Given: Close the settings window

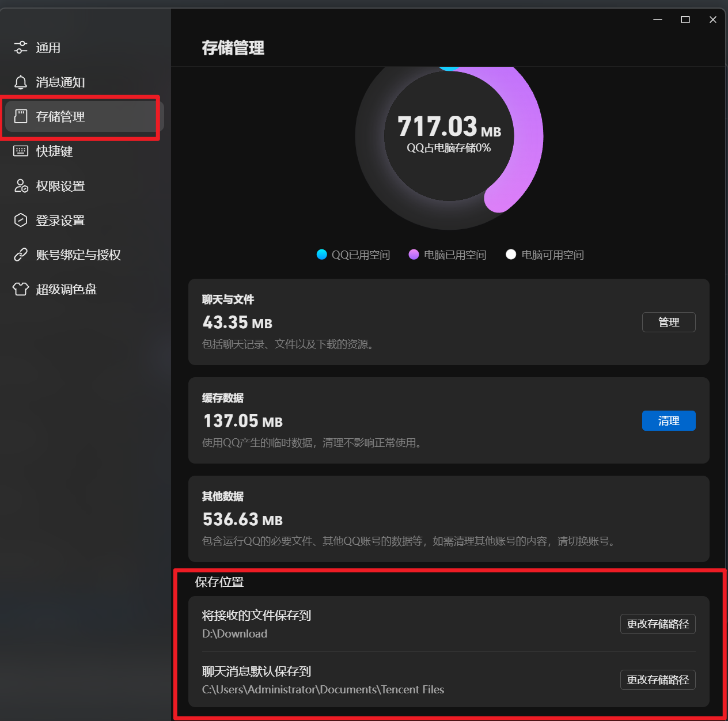Looking at the screenshot, I should click(713, 20).
